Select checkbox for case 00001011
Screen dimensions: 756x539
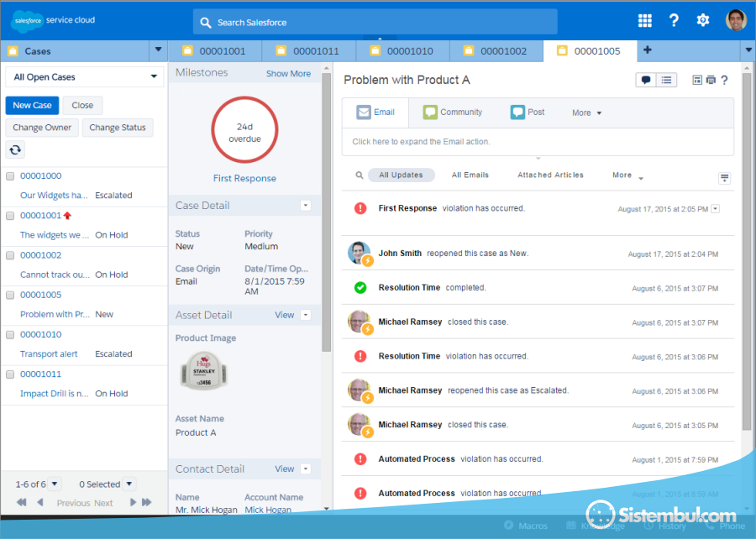coord(10,374)
